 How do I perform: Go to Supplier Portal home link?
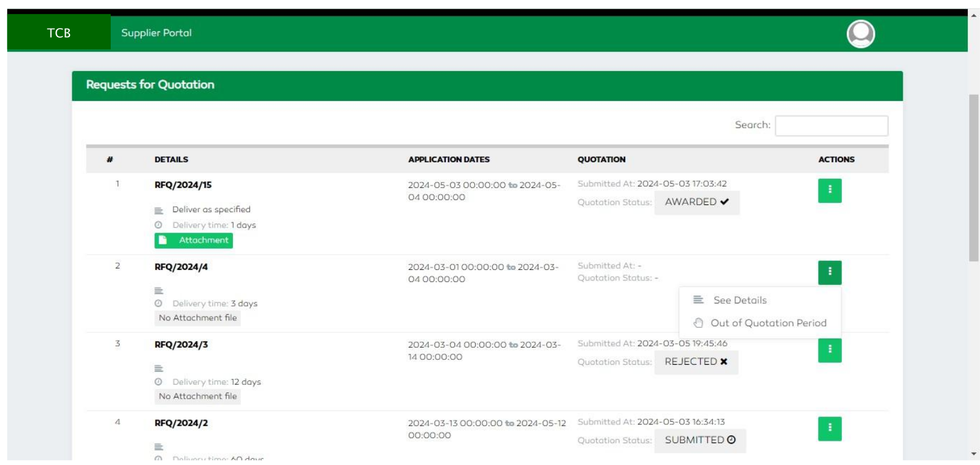coord(156,33)
